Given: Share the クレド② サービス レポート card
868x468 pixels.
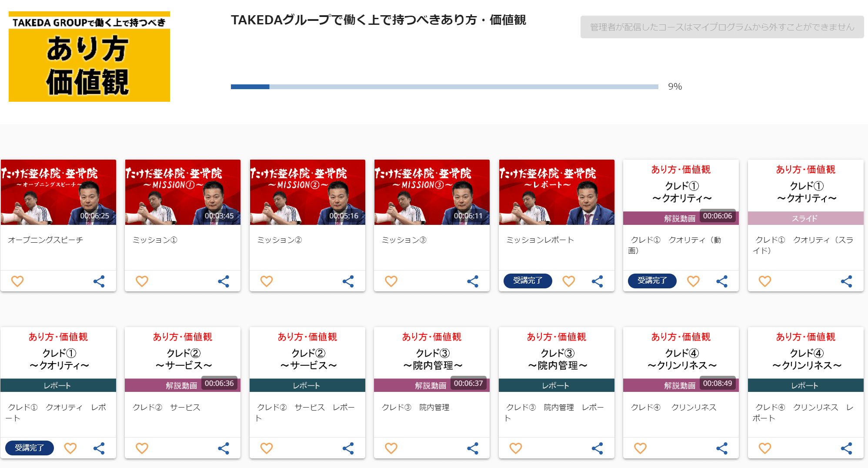Looking at the screenshot, I should click(x=348, y=448).
